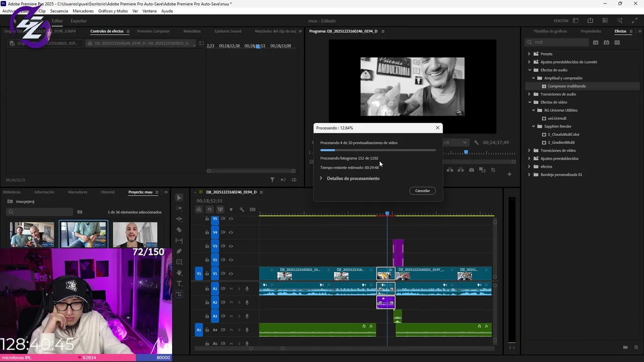Mute audio track A4
This screenshot has width=644, height=362.
[x=231, y=330]
